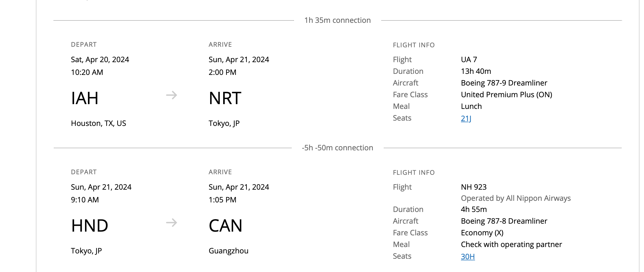Open seat 30H link for flight NH 923

pos(468,257)
